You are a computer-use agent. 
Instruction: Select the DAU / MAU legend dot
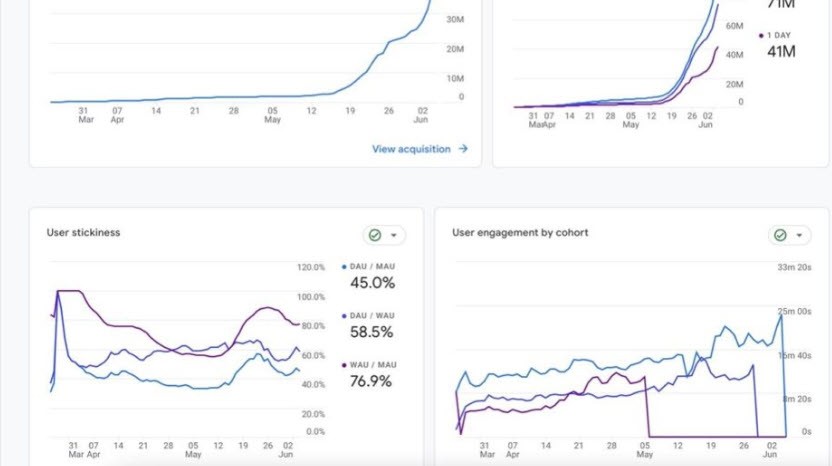click(x=344, y=267)
